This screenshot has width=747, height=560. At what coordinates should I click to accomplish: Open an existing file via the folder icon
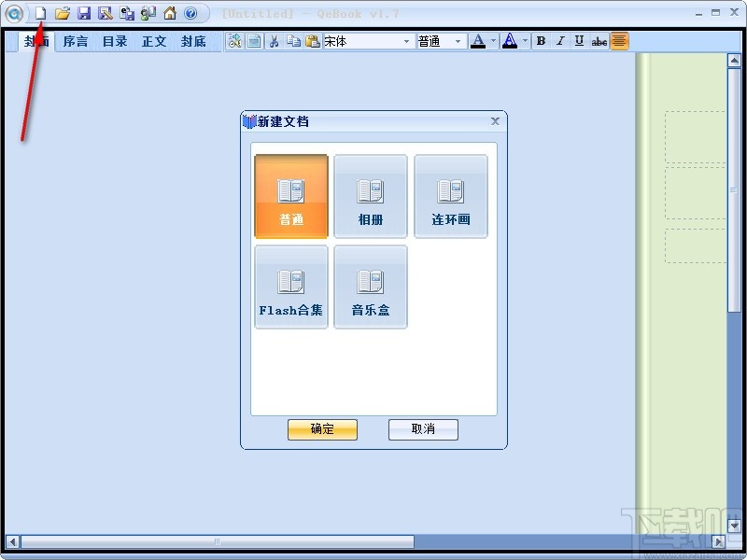[63, 13]
